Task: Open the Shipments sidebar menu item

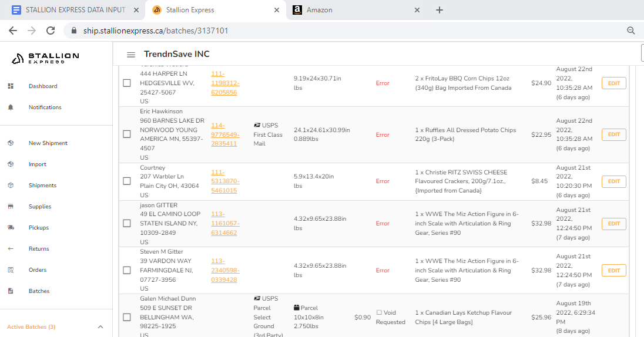Action: pos(42,186)
